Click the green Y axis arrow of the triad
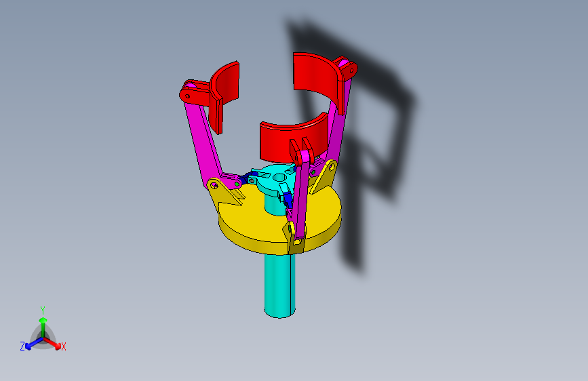This screenshot has width=588, height=381. pyautogui.click(x=43, y=326)
